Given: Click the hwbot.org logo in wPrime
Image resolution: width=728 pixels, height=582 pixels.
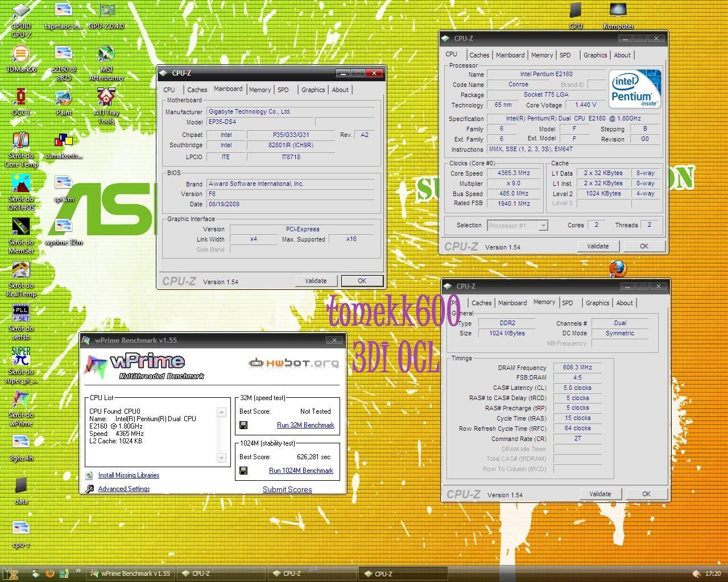Looking at the screenshot, I should click(293, 363).
